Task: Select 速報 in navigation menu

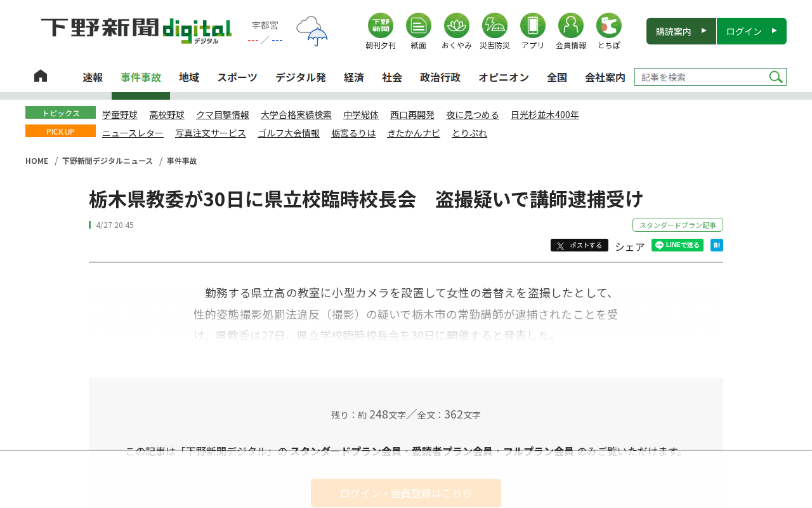Action: pyautogui.click(x=93, y=77)
